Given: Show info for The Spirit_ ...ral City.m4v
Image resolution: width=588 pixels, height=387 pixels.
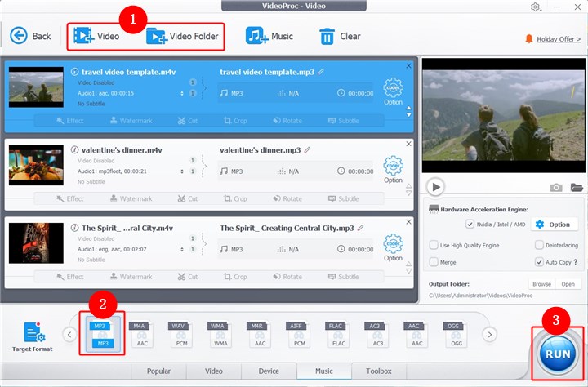Looking at the screenshot, I should [x=74, y=228].
